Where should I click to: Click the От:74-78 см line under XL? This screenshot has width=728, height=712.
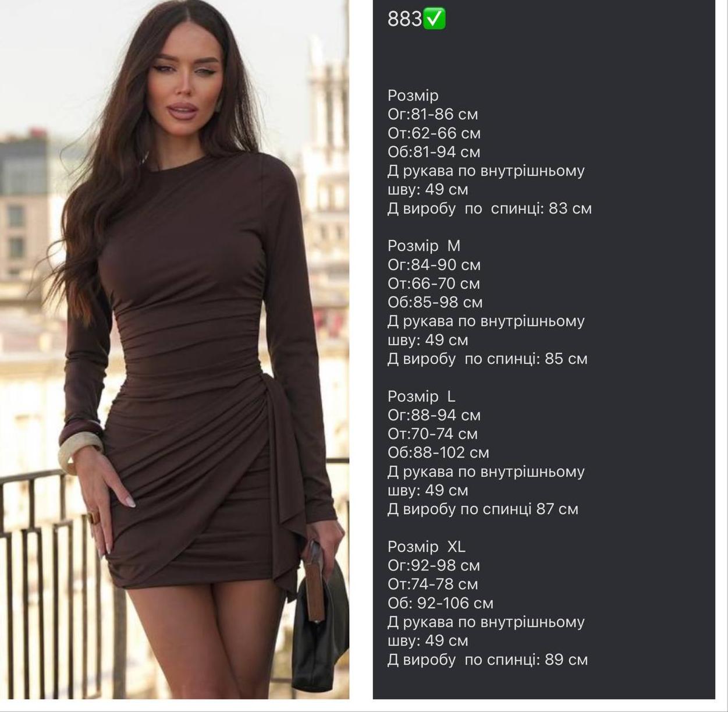click(433, 584)
